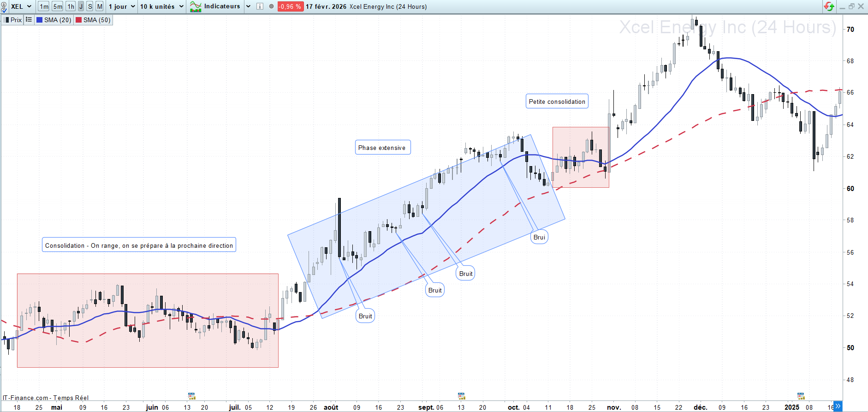Select the 'Consolidation - On range' annotation label
Viewport: 868px width, 412px height.
139,245
